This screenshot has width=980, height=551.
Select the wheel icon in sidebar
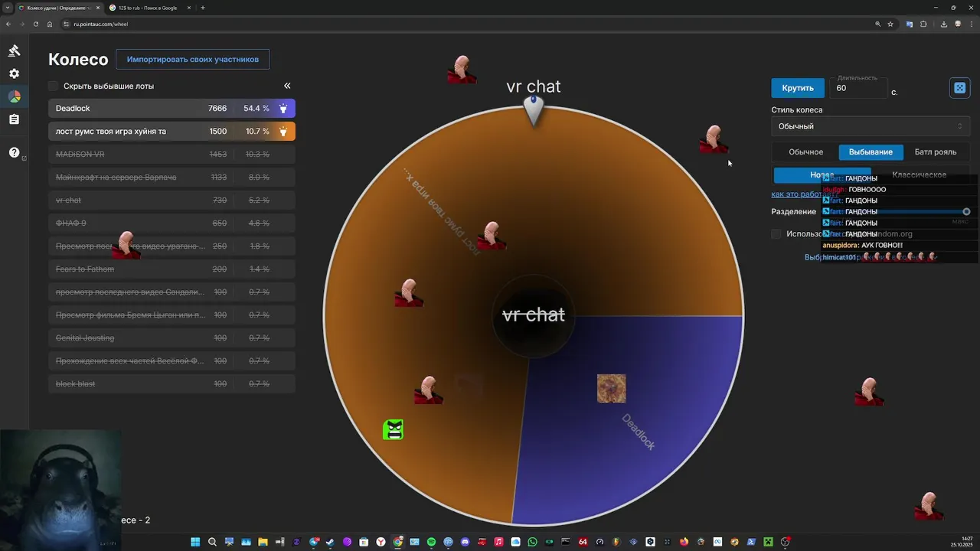14,96
